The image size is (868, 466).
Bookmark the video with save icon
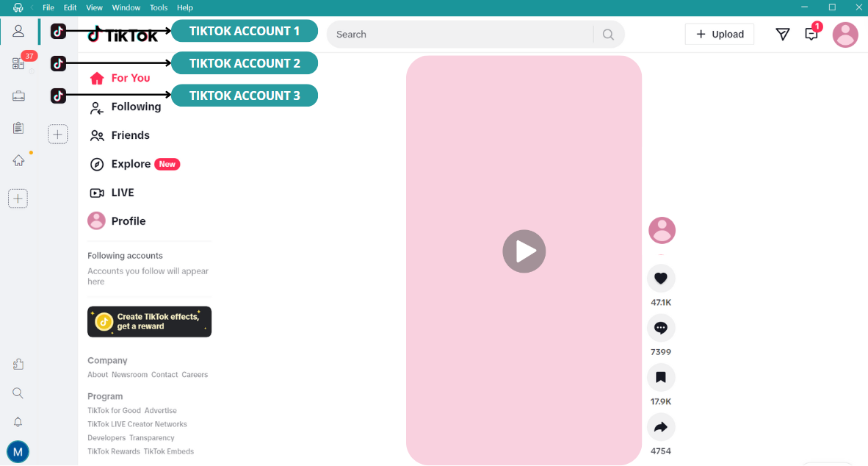point(661,377)
